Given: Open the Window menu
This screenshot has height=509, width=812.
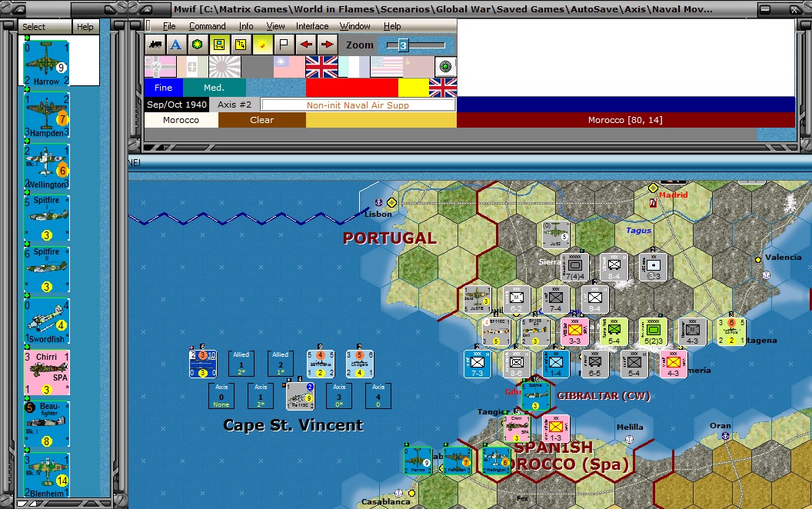Looking at the screenshot, I should [x=354, y=26].
